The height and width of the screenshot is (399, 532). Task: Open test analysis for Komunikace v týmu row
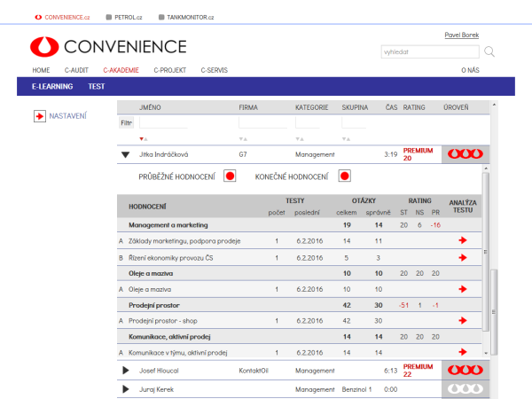coord(463,352)
